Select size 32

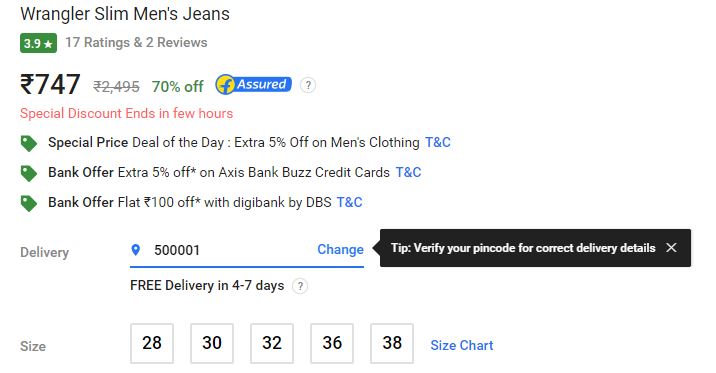click(272, 343)
